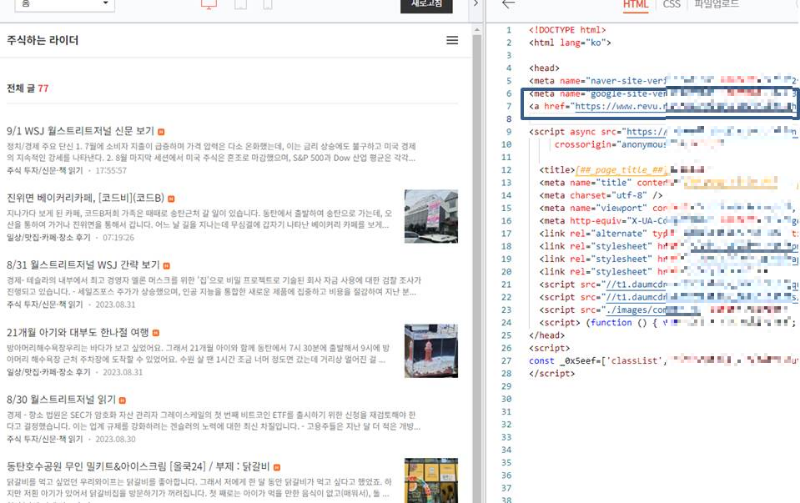Click the meta name="viewport" line
800x503 pixels.
(x=667, y=209)
